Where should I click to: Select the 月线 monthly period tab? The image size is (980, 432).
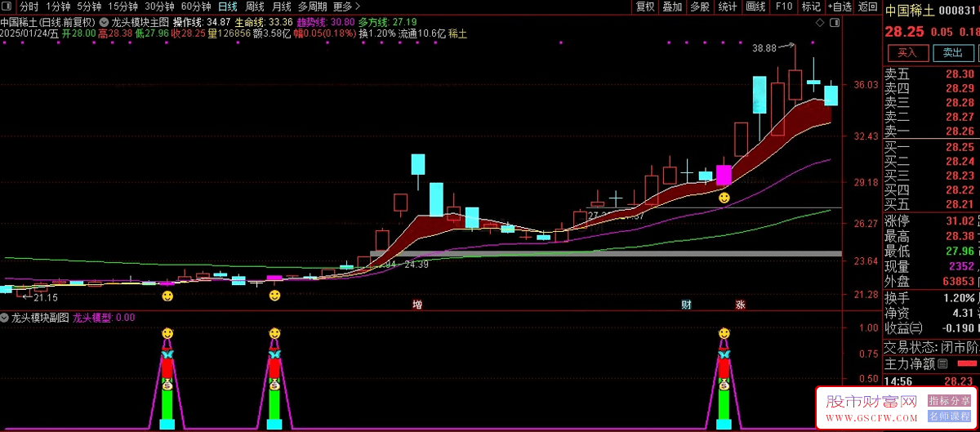tap(281, 7)
